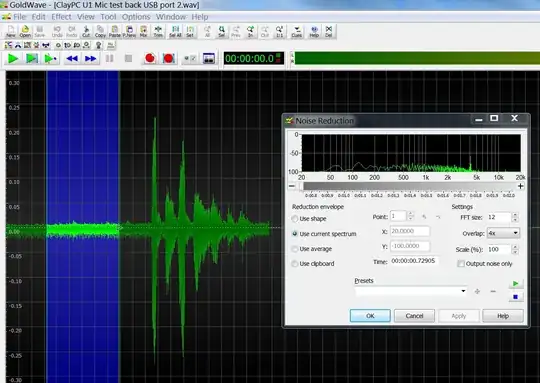Click the Mix toolbar icon
Screen dimensions: 540x383
pyautogui.click(x=143, y=31)
